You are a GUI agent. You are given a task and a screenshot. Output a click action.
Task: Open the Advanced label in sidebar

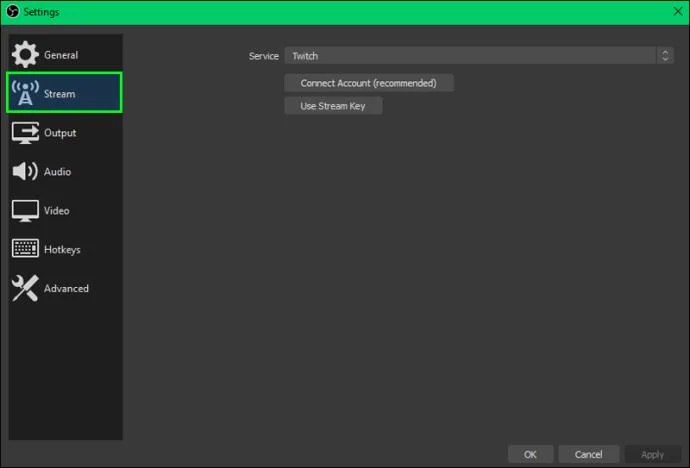click(x=66, y=289)
